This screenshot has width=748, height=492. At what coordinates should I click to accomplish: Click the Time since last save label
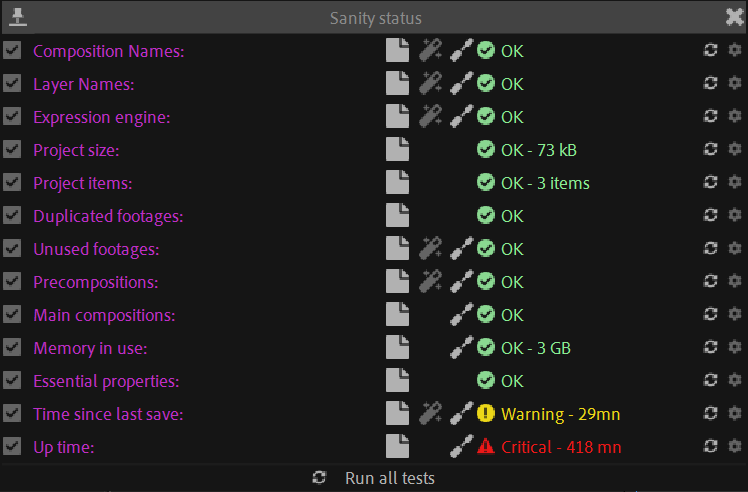(108, 414)
